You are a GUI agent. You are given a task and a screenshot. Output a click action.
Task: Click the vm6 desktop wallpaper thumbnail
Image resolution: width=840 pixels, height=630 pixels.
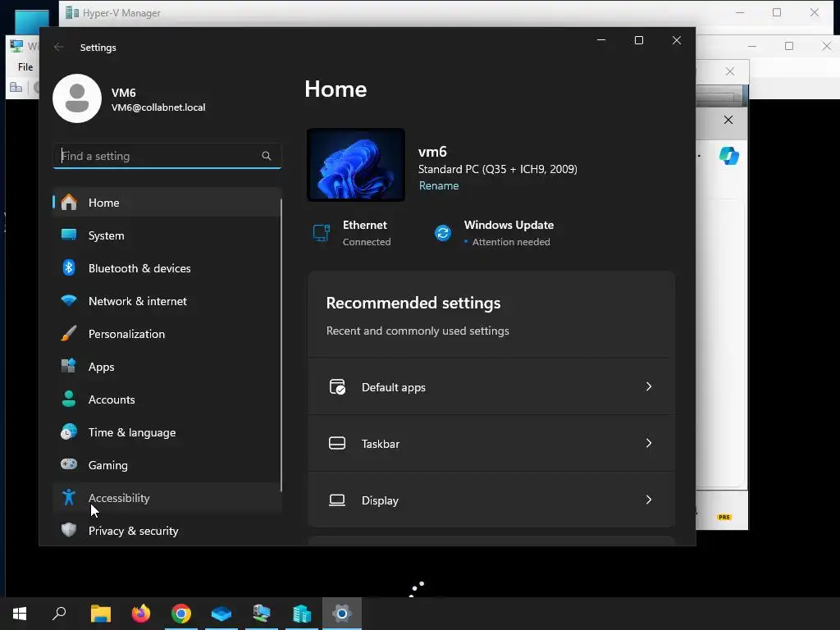(356, 165)
